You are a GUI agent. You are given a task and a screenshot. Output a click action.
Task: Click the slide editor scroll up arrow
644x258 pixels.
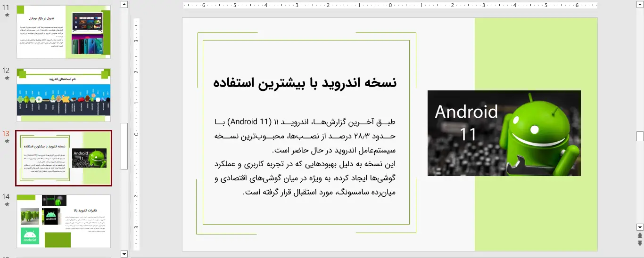click(640, 4)
